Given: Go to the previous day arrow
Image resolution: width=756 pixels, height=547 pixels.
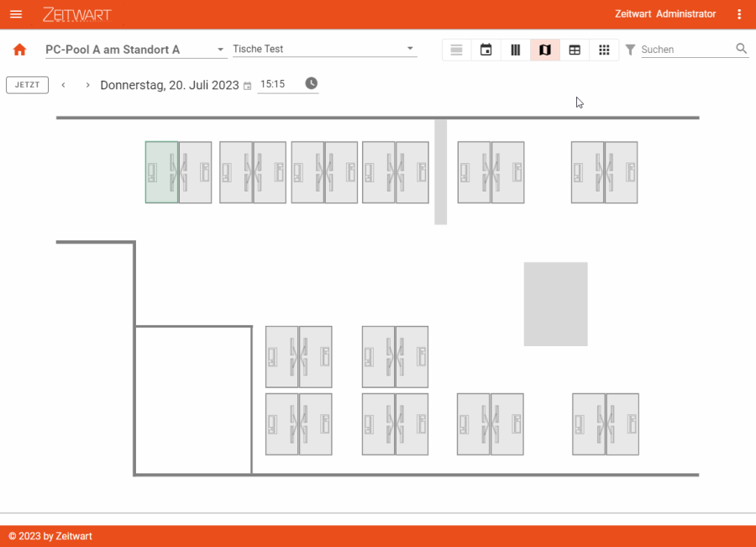Looking at the screenshot, I should coord(64,85).
